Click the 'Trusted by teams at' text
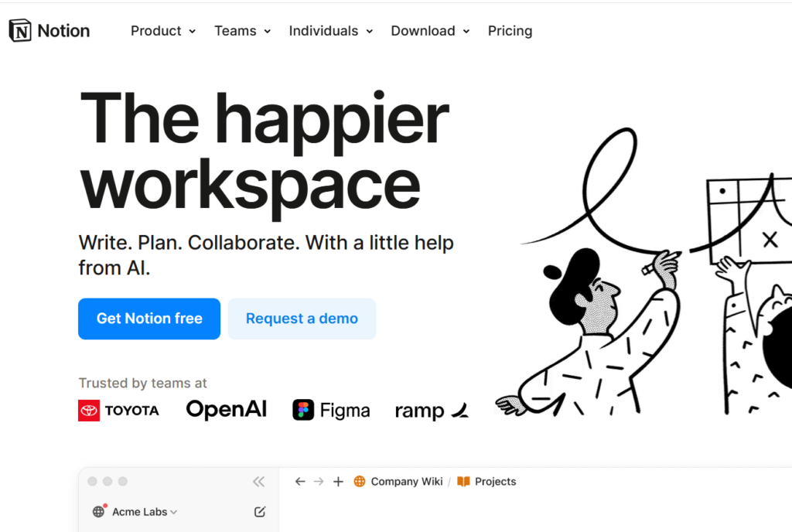 (x=143, y=383)
